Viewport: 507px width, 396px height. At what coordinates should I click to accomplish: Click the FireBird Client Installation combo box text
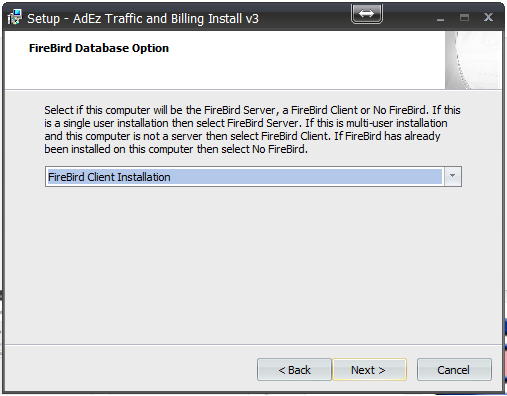[109, 177]
